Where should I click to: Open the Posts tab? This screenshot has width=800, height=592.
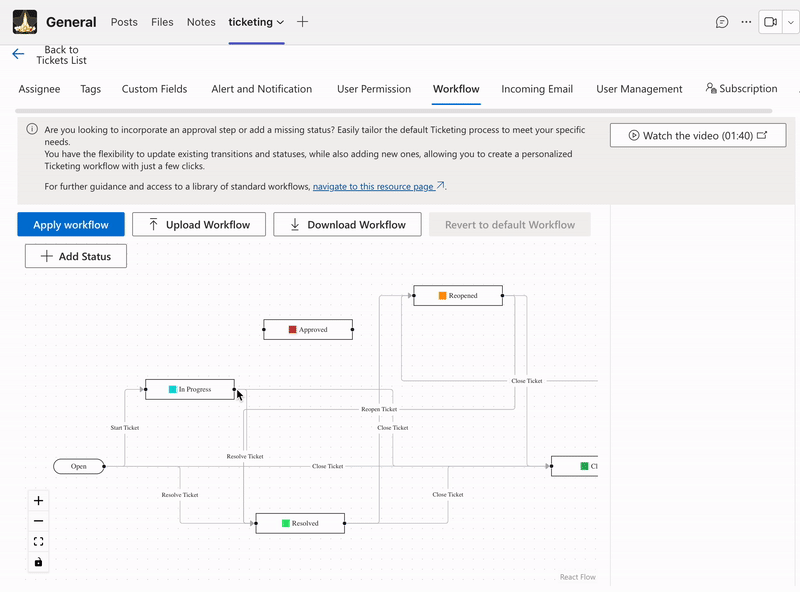tap(124, 22)
